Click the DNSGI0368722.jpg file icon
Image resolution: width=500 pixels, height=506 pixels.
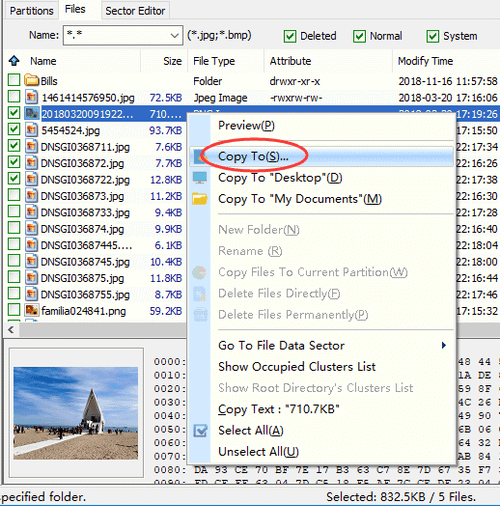click(x=31, y=179)
